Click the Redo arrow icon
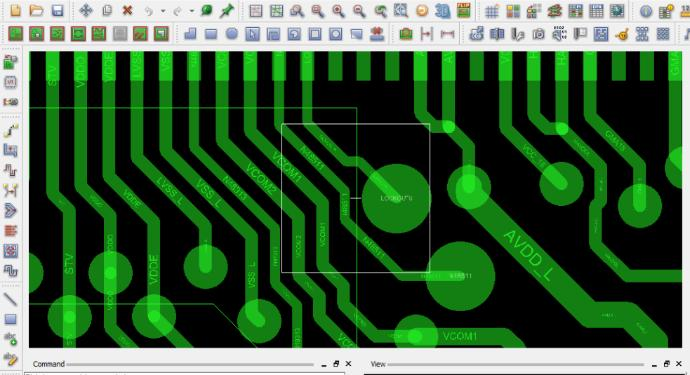 pos(177,11)
